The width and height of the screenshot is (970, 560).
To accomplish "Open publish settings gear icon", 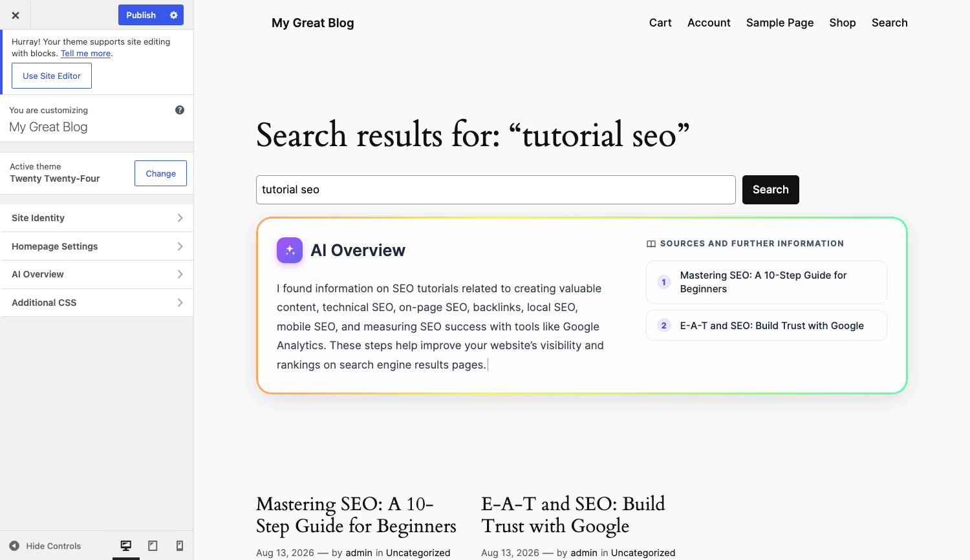I will (173, 15).
